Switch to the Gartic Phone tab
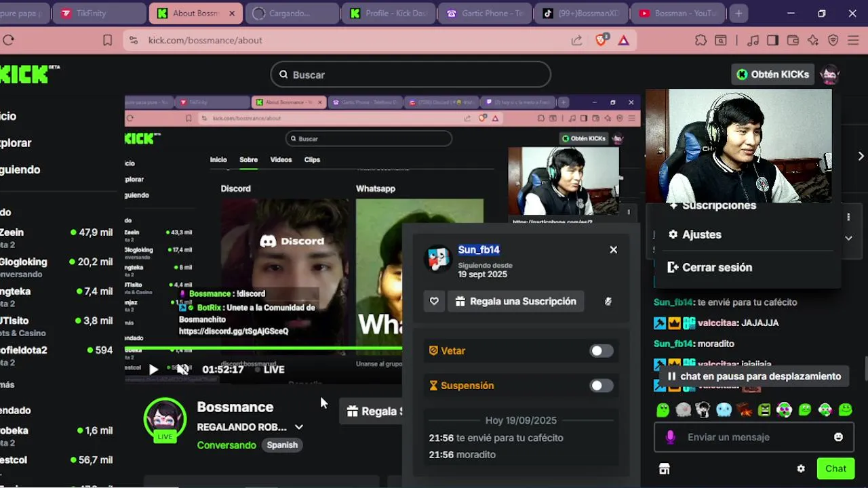Image resolution: width=868 pixels, height=488 pixels. click(484, 13)
